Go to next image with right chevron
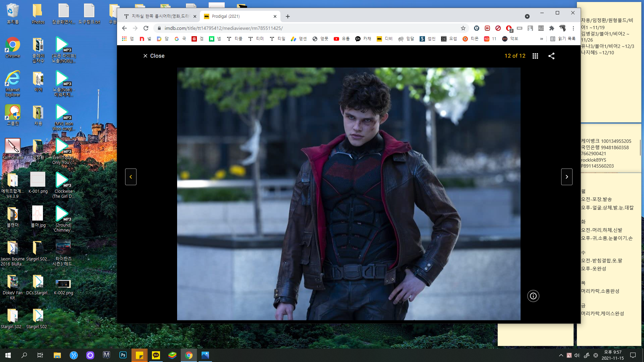644x362 pixels. 567,177
